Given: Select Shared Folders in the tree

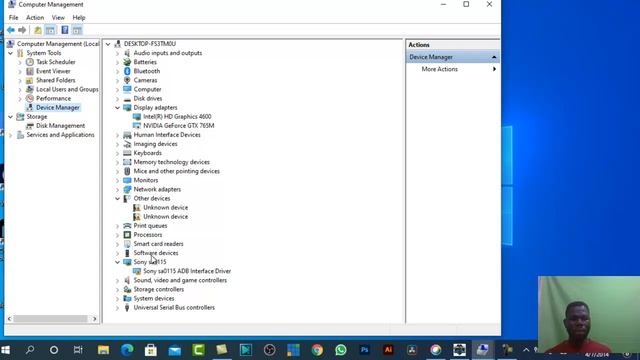Looking at the screenshot, I should pos(56,80).
